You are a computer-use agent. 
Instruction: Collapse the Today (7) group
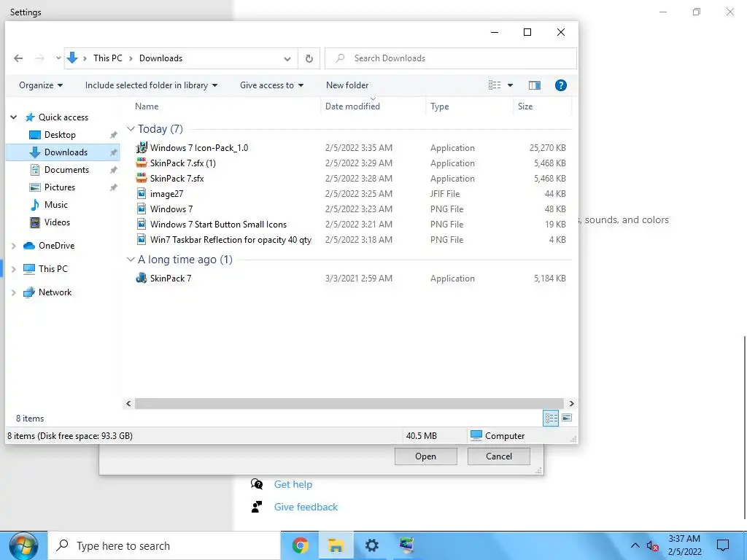click(131, 129)
